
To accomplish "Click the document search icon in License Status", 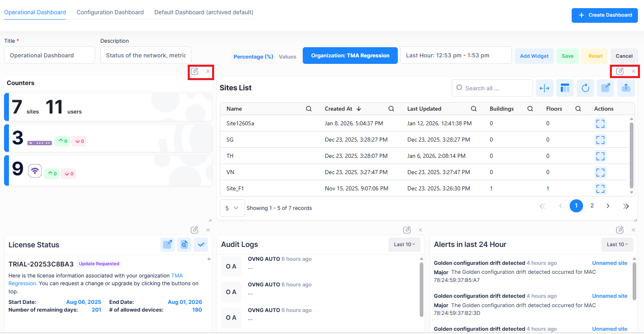I will (x=184, y=245).
